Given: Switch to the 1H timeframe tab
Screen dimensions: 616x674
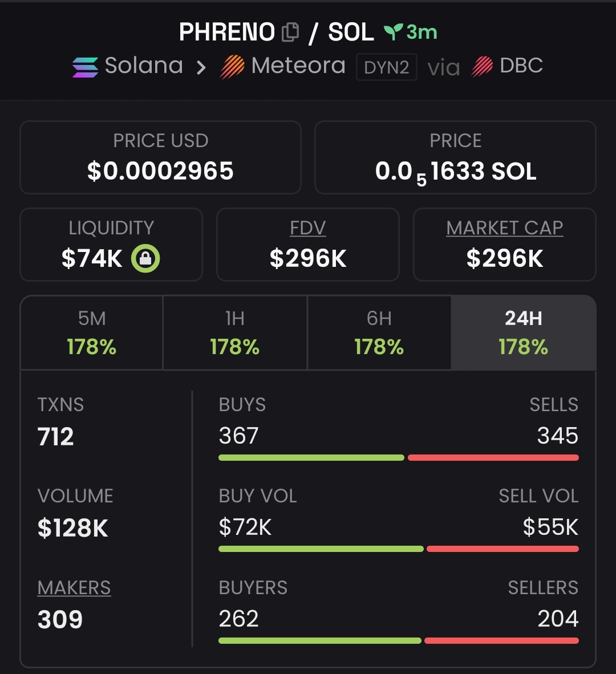Looking at the screenshot, I should (x=235, y=332).
